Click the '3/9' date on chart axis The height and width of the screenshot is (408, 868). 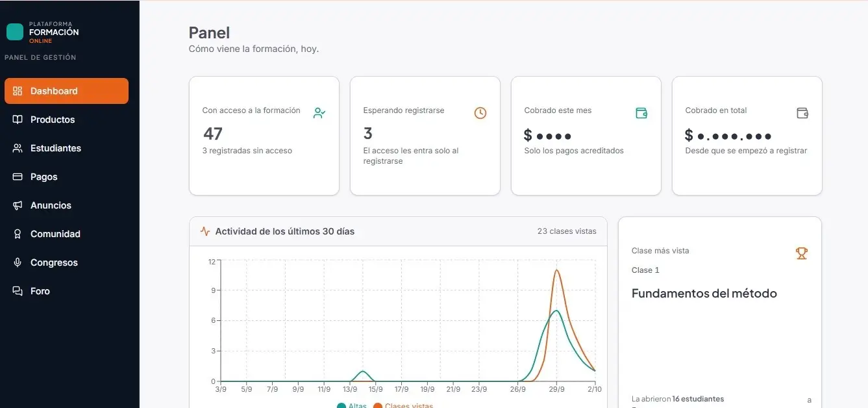click(x=221, y=390)
